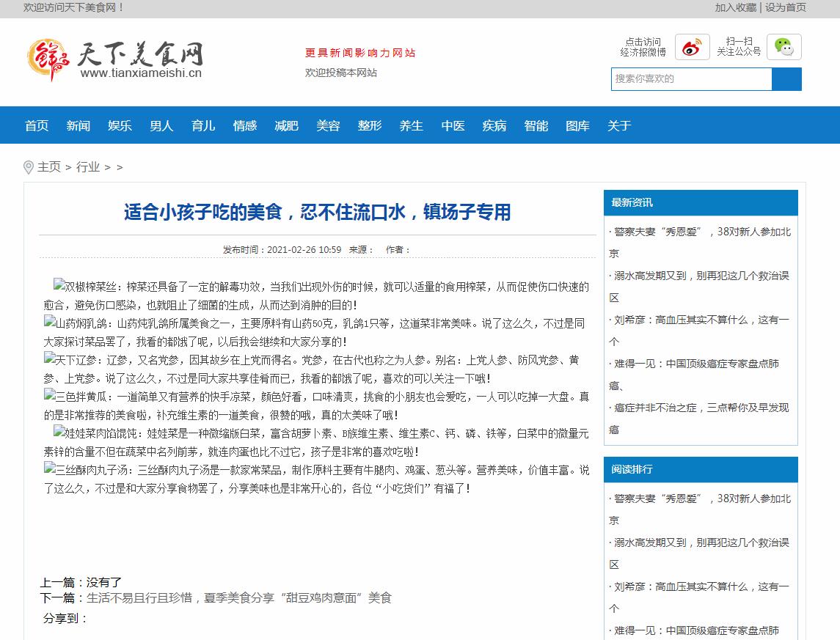Viewport: 840px width, 640px height.
Task: Click the article title 适合小孩子吃的美食
Action: [317, 213]
